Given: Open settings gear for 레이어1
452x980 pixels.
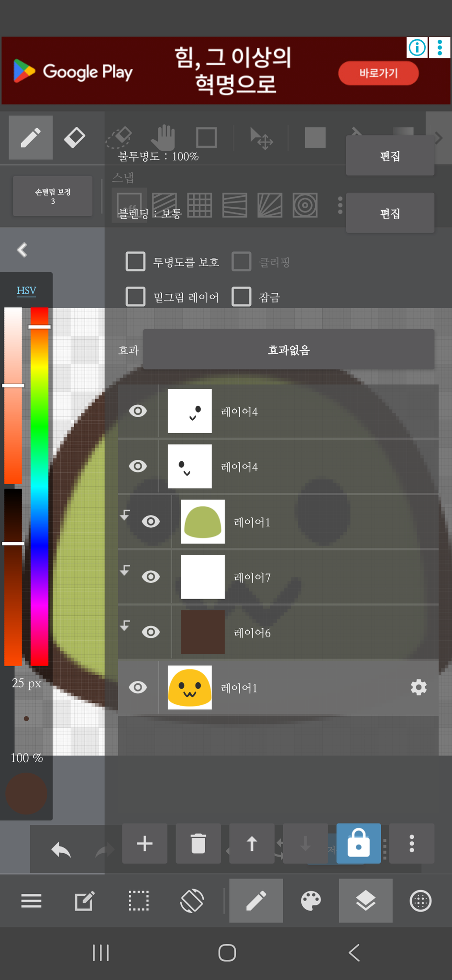Looking at the screenshot, I should (419, 687).
